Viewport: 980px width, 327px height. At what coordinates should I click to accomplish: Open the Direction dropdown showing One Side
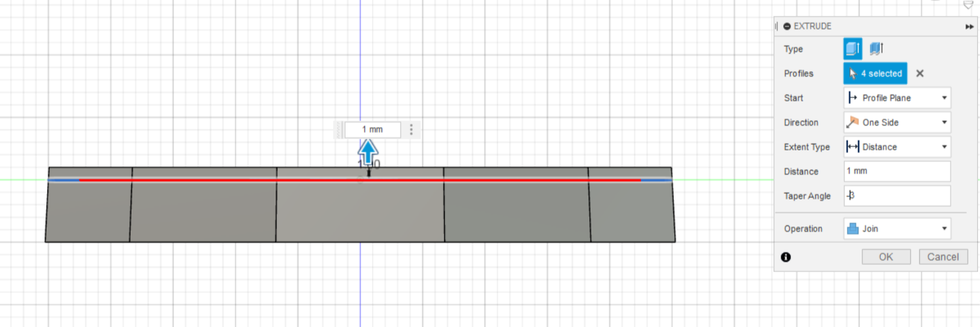click(x=897, y=122)
